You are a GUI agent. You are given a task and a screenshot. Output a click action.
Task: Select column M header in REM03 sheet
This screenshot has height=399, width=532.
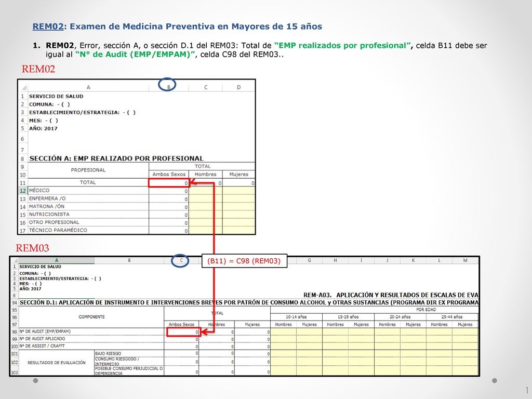(465, 261)
